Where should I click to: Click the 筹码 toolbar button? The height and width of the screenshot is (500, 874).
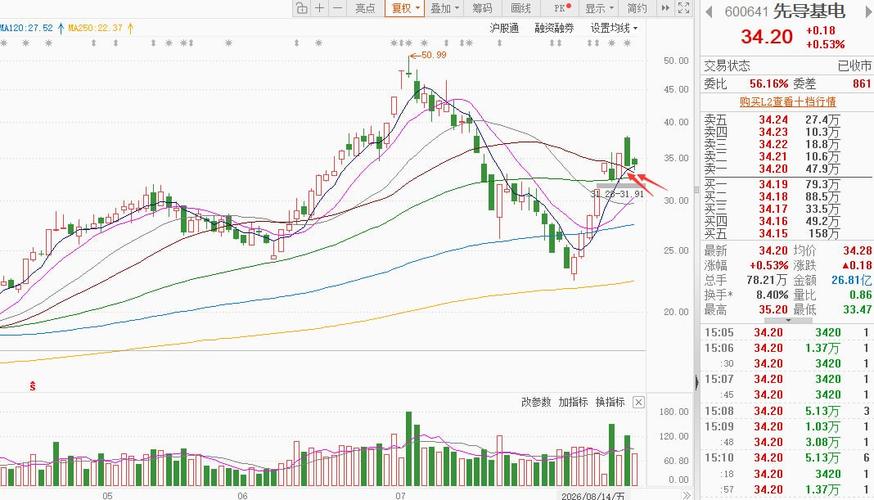pyautogui.click(x=482, y=8)
